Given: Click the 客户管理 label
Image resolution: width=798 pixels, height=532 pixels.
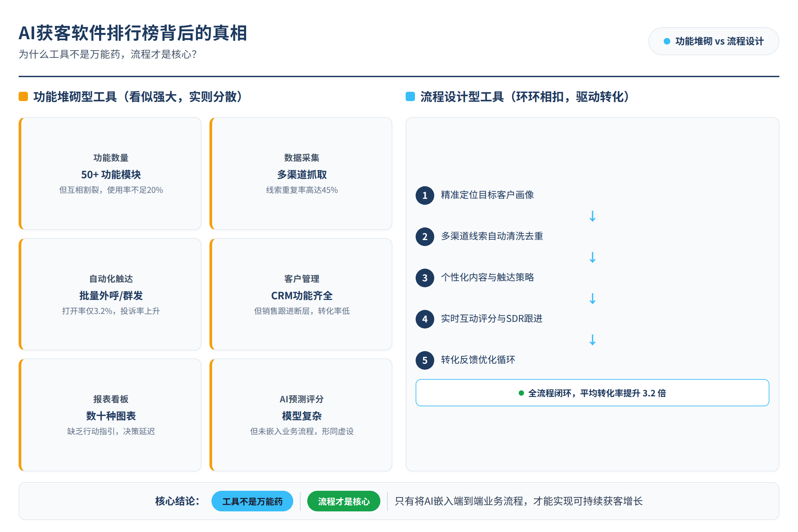Looking at the screenshot, I should (x=302, y=279).
